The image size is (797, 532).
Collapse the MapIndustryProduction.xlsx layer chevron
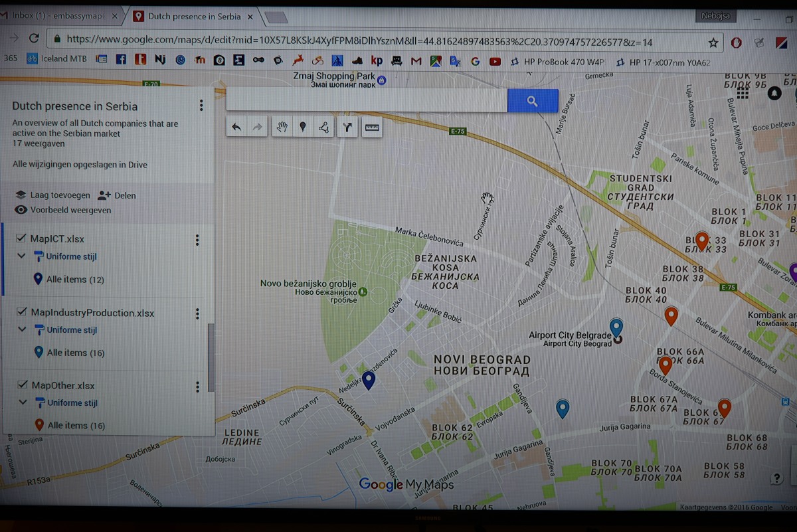click(x=21, y=329)
